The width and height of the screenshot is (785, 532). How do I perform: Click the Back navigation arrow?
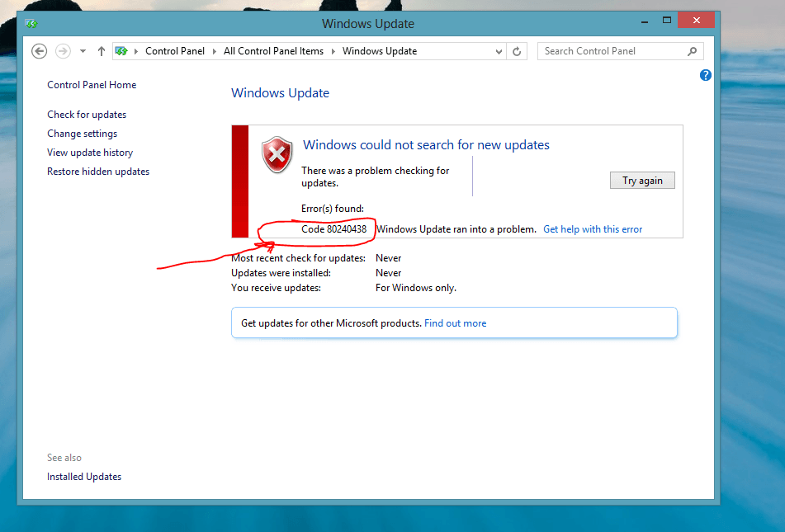[39, 50]
